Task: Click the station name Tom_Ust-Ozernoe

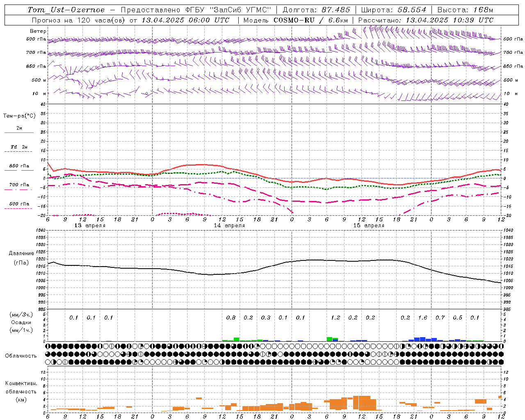Action: pos(66,10)
